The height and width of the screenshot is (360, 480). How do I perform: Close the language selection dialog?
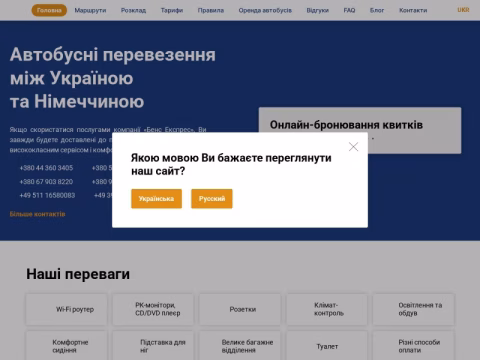[x=353, y=147]
